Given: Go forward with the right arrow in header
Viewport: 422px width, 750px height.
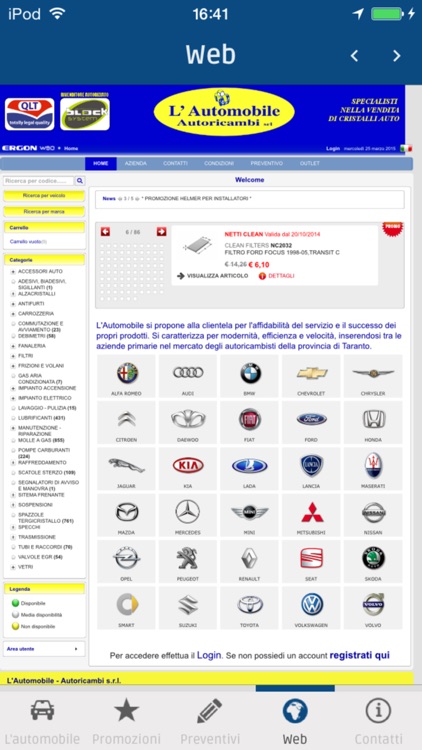Looking at the screenshot, I should coord(396,56).
